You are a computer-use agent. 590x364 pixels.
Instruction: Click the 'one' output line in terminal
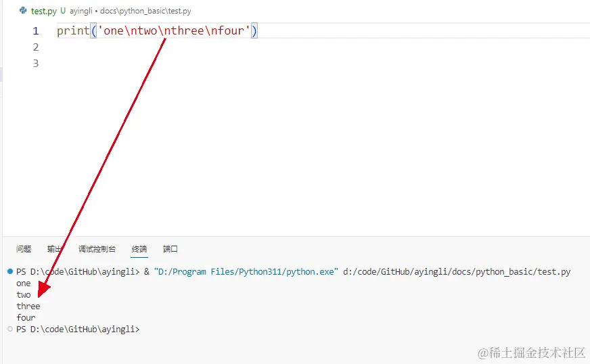[23, 283]
